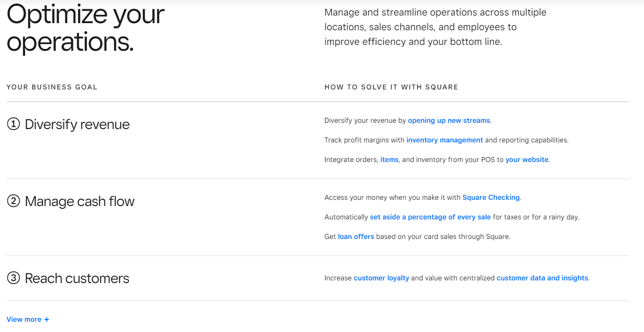The height and width of the screenshot is (332, 644).
Task: Click 'set aside a percentage of every sale'
Action: tap(430, 217)
